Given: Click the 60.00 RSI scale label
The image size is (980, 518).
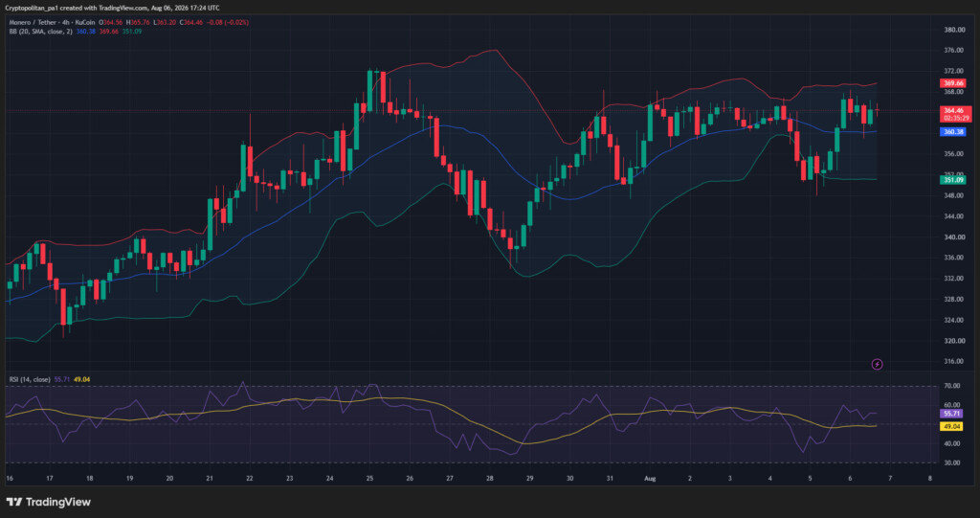Looking at the screenshot, I should [954, 405].
